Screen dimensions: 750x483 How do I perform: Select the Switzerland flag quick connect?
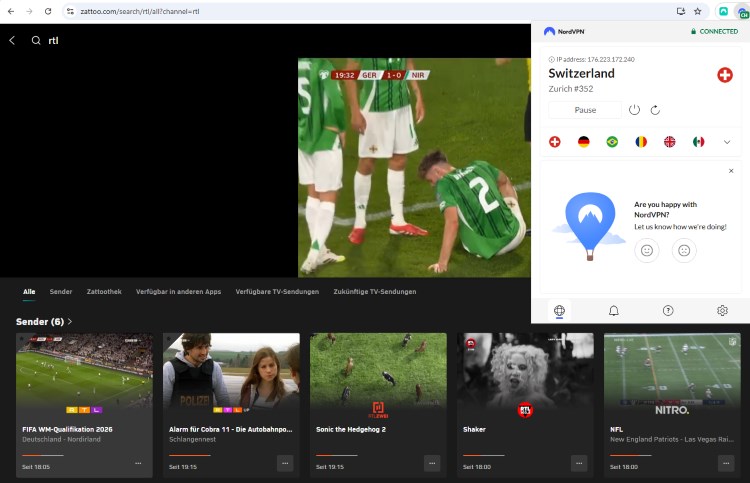tap(554, 142)
